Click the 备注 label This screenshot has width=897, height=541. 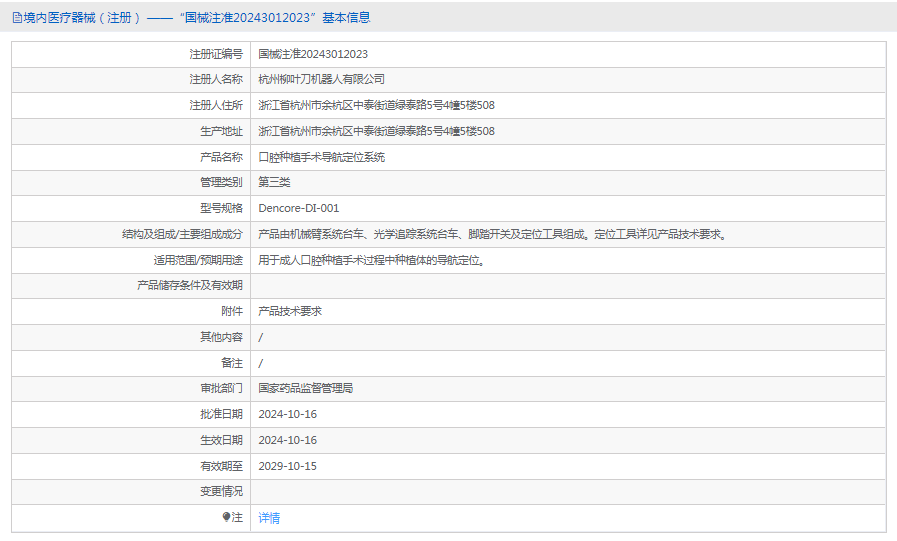click(x=232, y=363)
